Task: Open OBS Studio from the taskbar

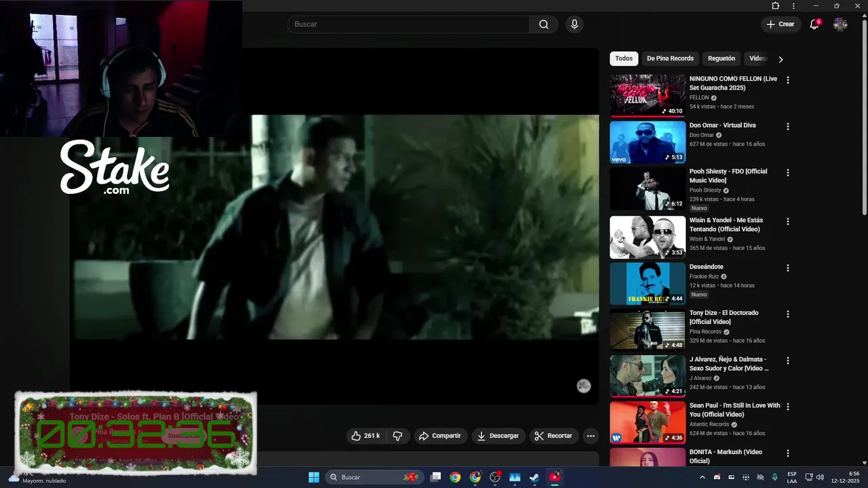Action: point(495,477)
